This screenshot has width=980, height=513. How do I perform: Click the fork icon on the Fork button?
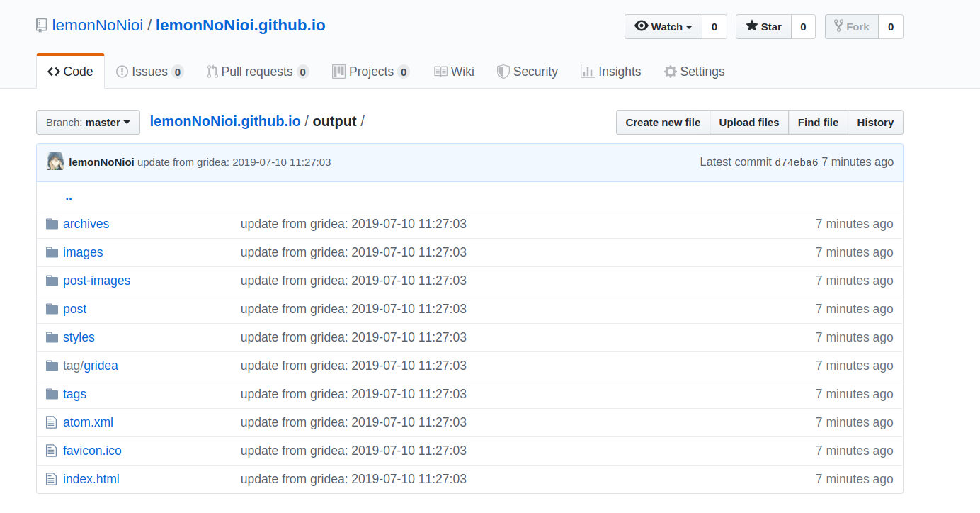tap(838, 26)
